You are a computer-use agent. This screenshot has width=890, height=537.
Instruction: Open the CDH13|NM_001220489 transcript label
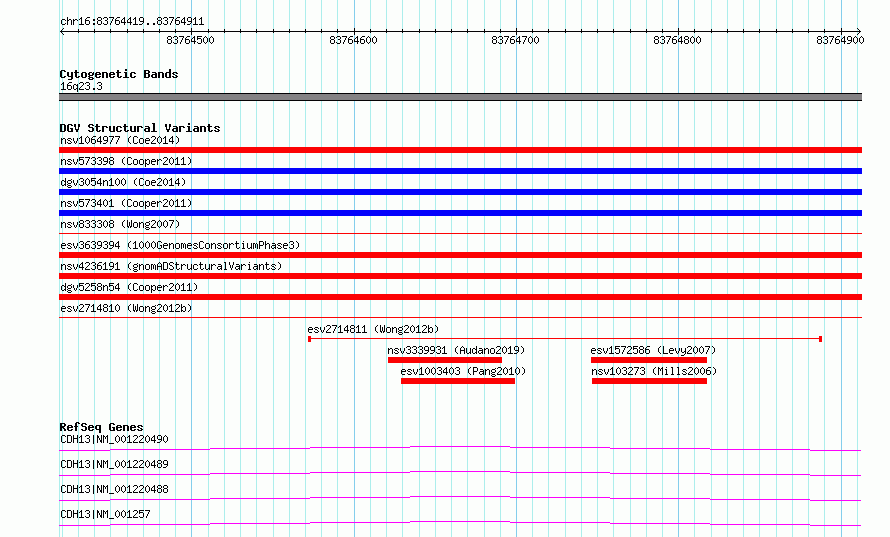[x=114, y=464]
